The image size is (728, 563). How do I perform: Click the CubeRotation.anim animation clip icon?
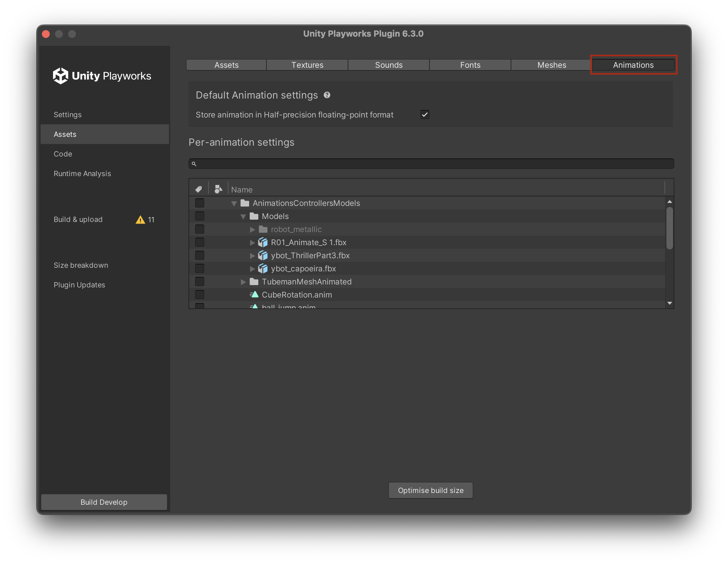coord(254,295)
